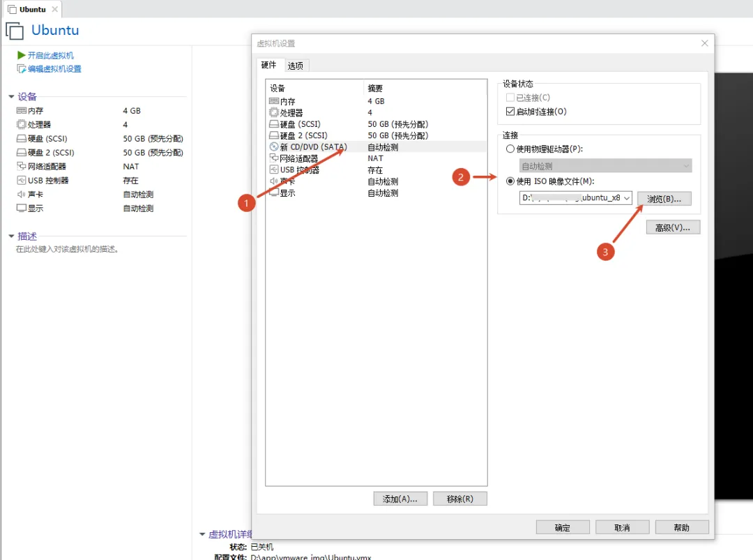Click 4 GB value in left device panel
This screenshot has height=560, width=753.
[132, 110]
